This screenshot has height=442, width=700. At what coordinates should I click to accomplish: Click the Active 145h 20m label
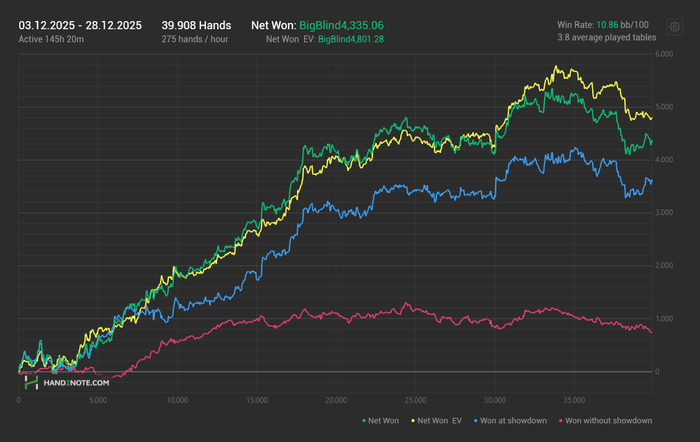pyautogui.click(x=50, y=39)
